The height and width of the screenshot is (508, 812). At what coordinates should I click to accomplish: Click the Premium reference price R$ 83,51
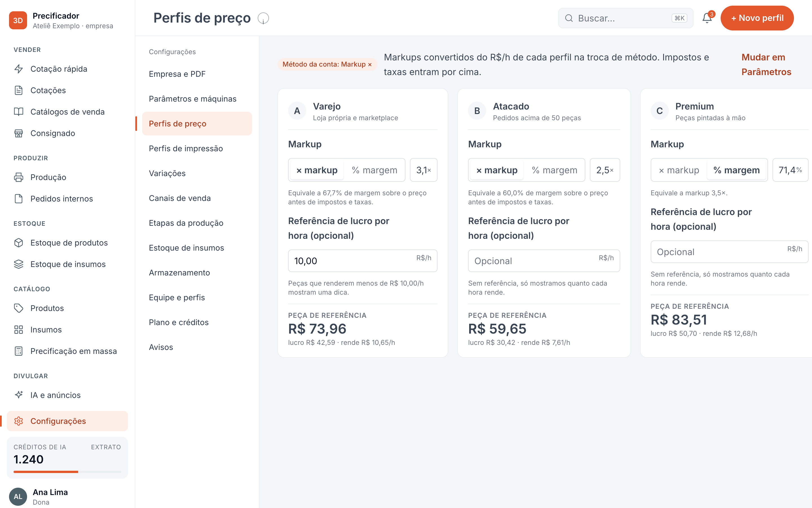coord(679,320)
